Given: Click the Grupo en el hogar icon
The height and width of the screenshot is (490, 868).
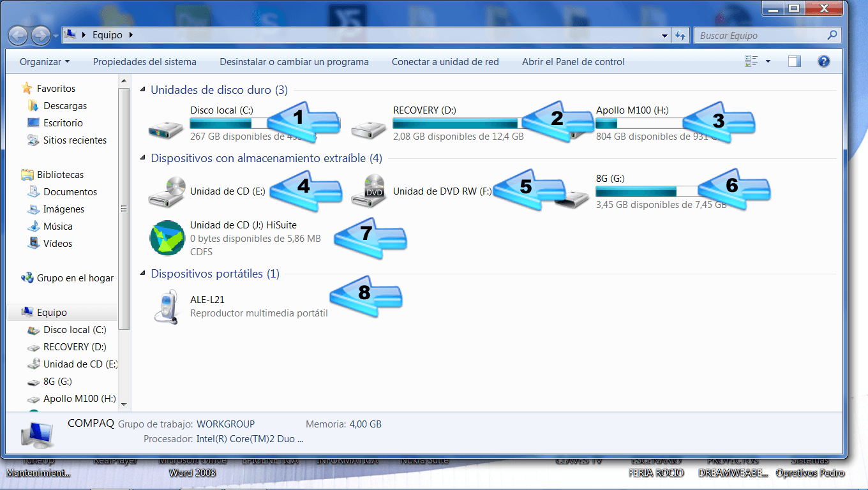Looking at the screenshot, I should coord(27,278).
